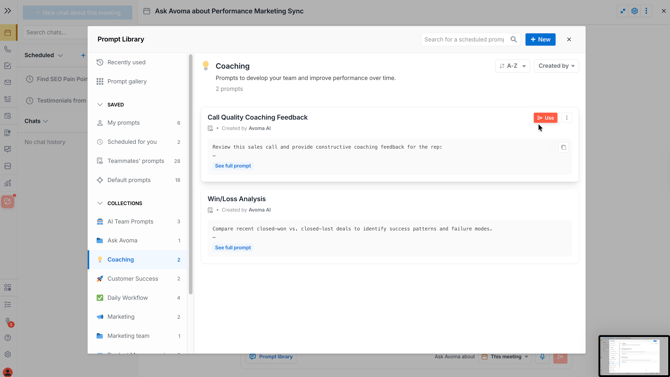
Task: Click the list icon in left sidebar
Action: 8,305
